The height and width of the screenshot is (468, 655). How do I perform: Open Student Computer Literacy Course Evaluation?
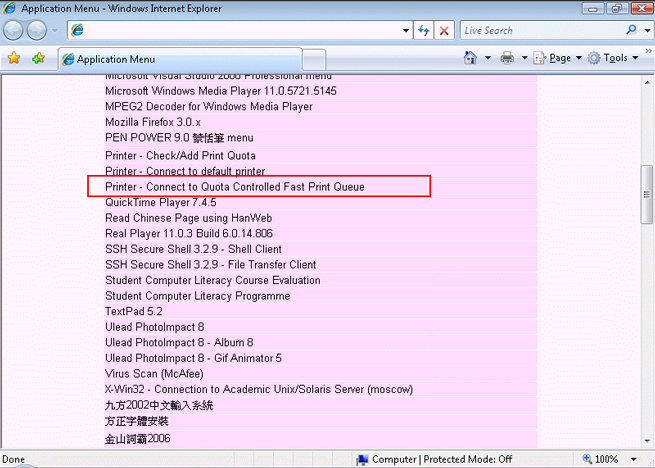(213, 280)
